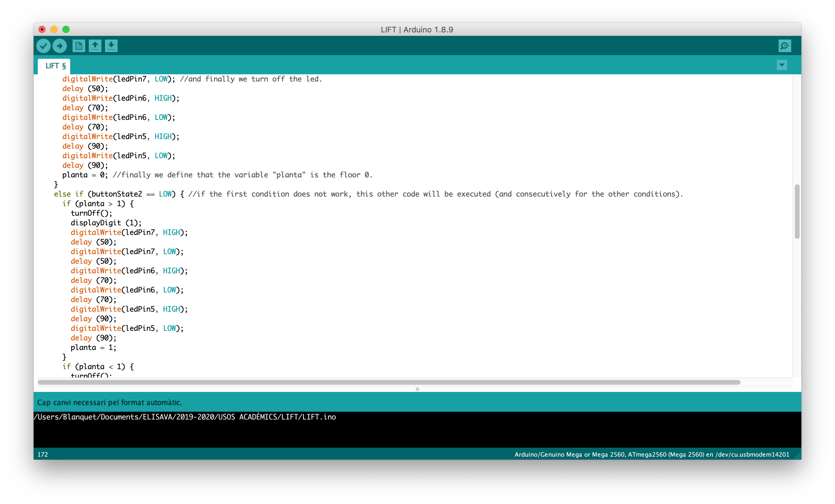Open the tab menu dropdown arrow

(782, 65)
